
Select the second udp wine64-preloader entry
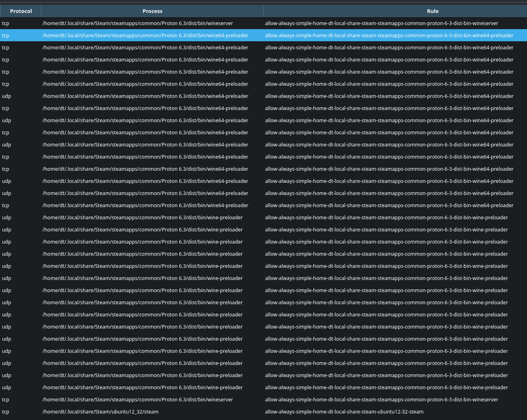click(162, 120)
